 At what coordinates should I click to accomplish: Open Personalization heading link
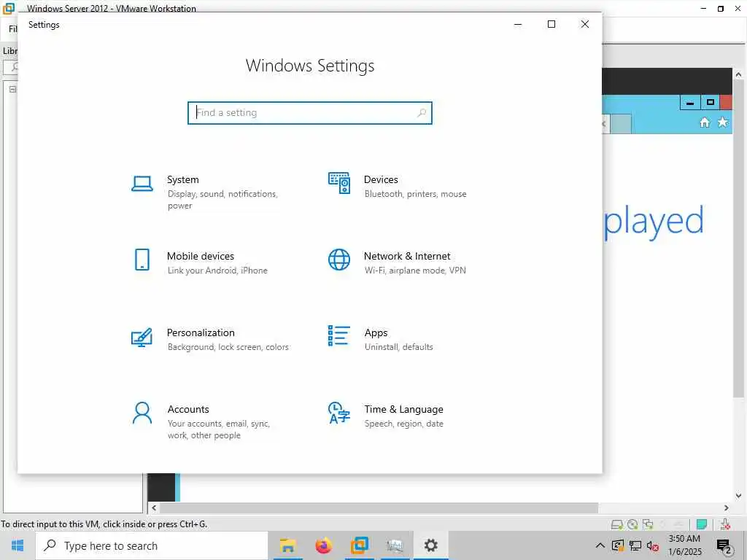pos(201,332)
